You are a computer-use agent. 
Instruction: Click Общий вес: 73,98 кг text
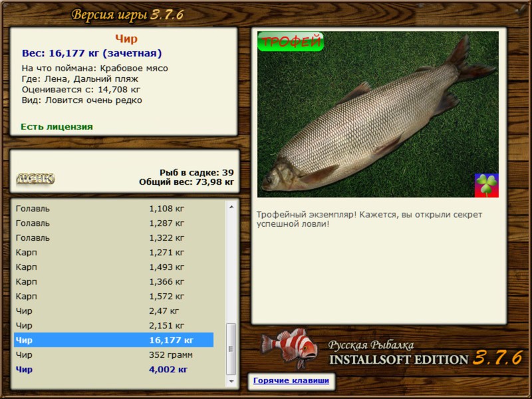click(187, 182)
